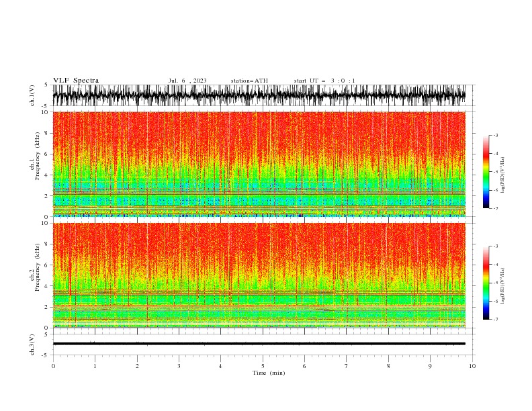This screenshot has width=532, height=411.
Task: Click the ch.3 flat voltage trace
Action: (x=259, y=344)
